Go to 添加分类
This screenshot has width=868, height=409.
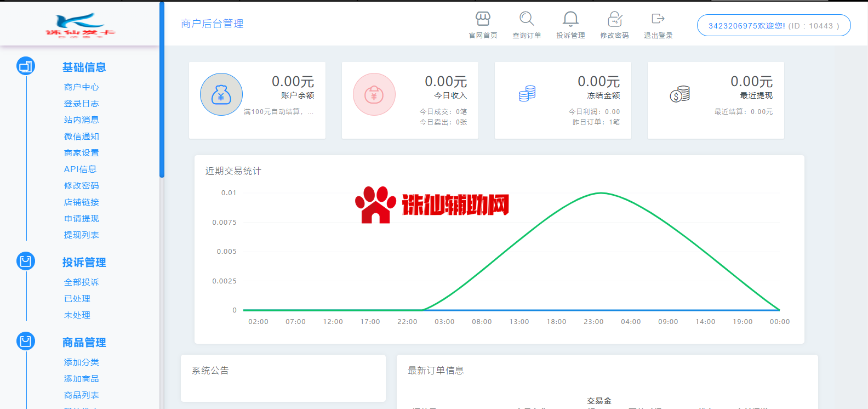(x=81, y=362)
